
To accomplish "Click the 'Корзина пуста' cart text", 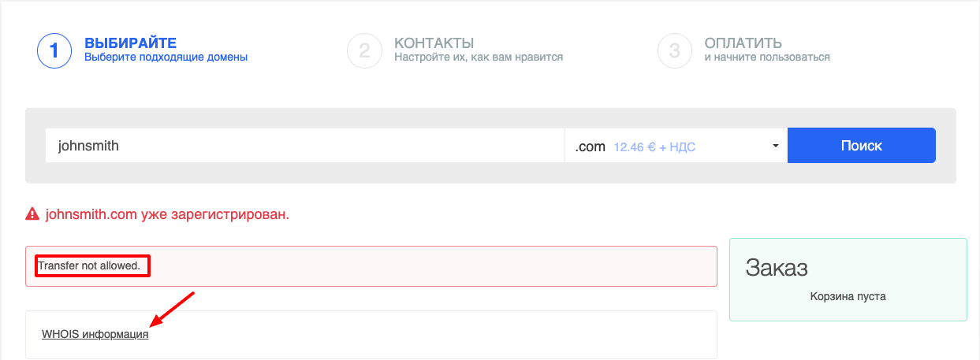I will (x=848, y=297).
